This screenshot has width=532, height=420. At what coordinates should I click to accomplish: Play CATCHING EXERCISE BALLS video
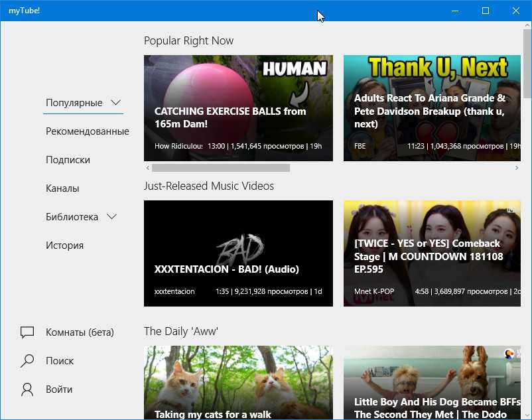pyautogui.click(x=238, y=108)
